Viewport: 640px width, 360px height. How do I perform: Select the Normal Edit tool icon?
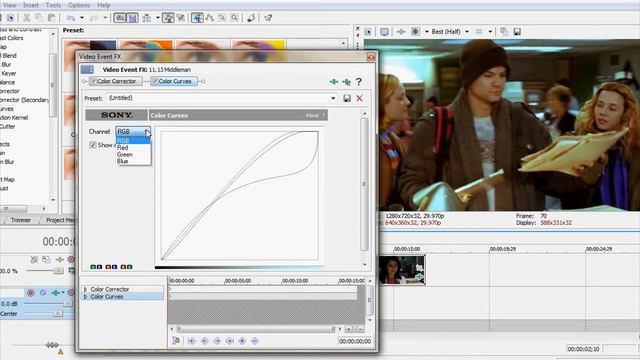[x=197, y=18]
